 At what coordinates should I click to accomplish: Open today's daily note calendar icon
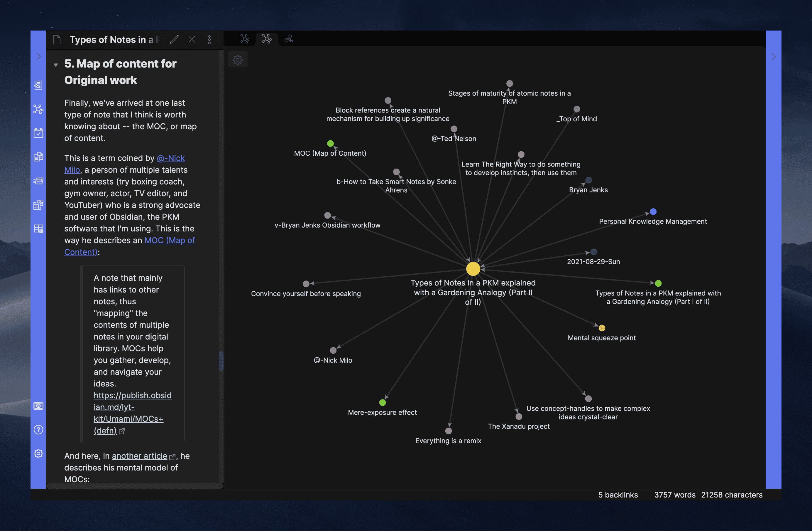(x=38, y=133)
